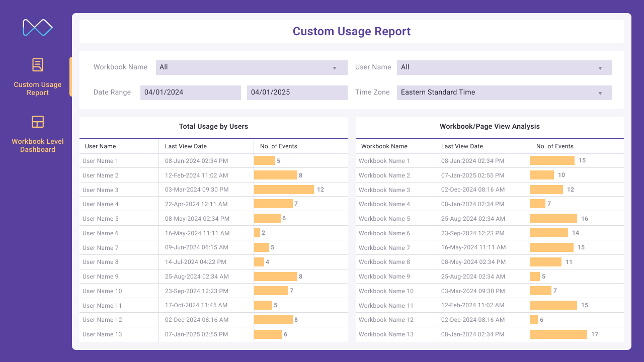Click the dropdown arrow on Time Zone filter
Image resolution: width=644 pixels, height=362 pixels.
(x=599, y=93)
